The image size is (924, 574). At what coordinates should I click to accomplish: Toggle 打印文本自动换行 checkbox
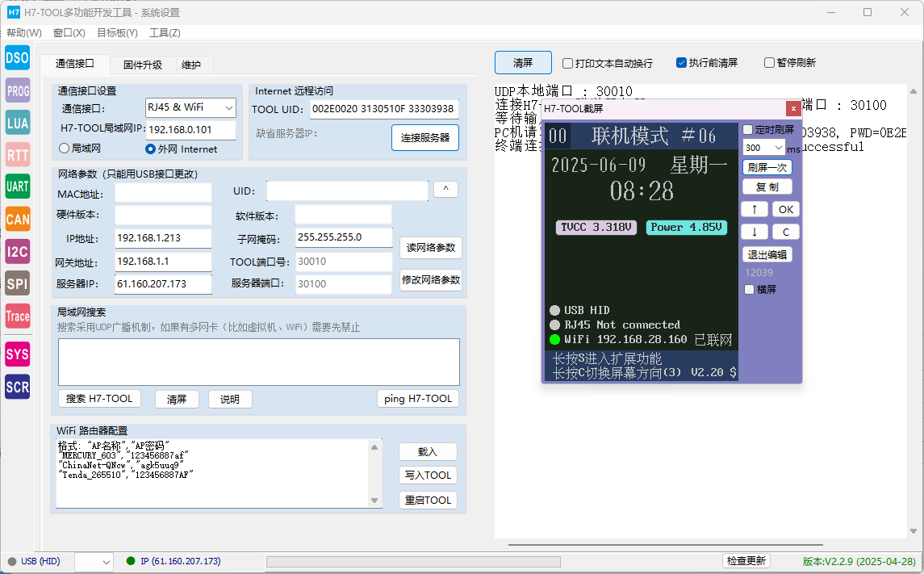click(608, 63)
